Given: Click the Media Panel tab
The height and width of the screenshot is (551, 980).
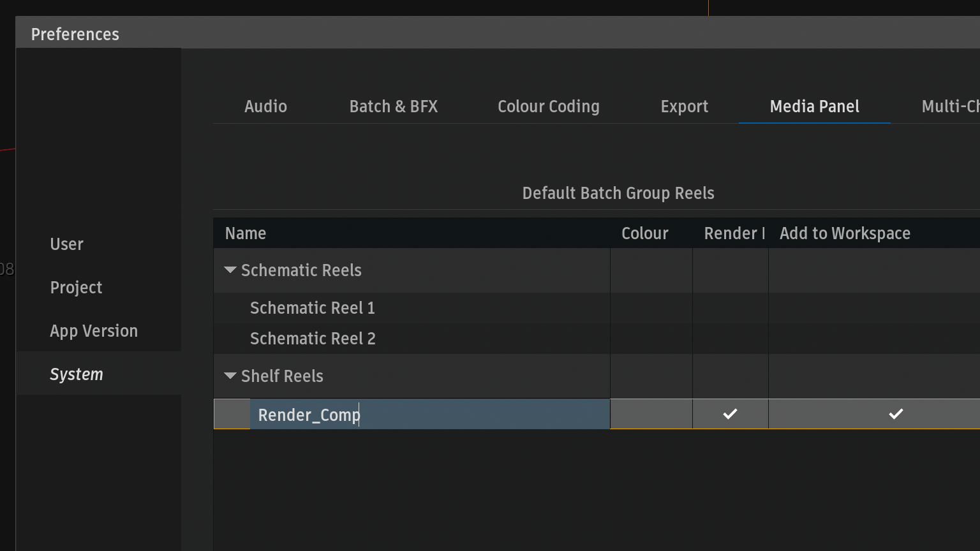Looking at the screenshot, I should 814,107.
